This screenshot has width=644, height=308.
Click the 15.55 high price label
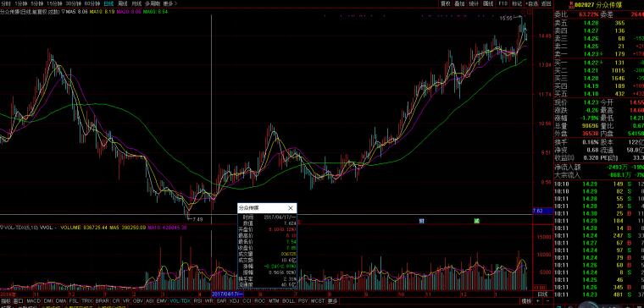[x=507, y=18]
